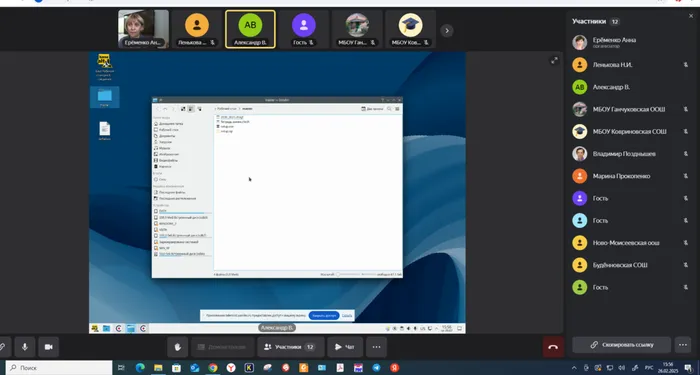The width and height of the screenshot is (700, 375).
Task: Show next participant thumbnails with the arrow
Action: point(446,30)
